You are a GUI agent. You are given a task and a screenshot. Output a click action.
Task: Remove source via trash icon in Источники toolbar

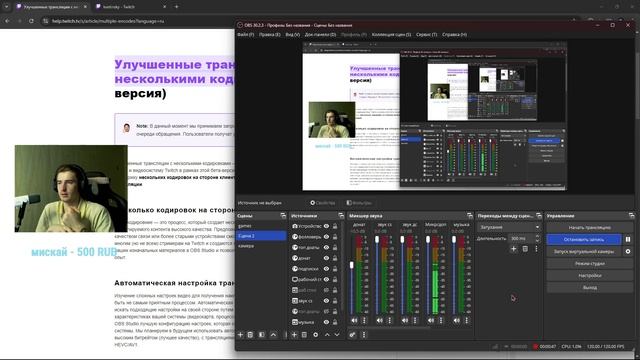304,335
